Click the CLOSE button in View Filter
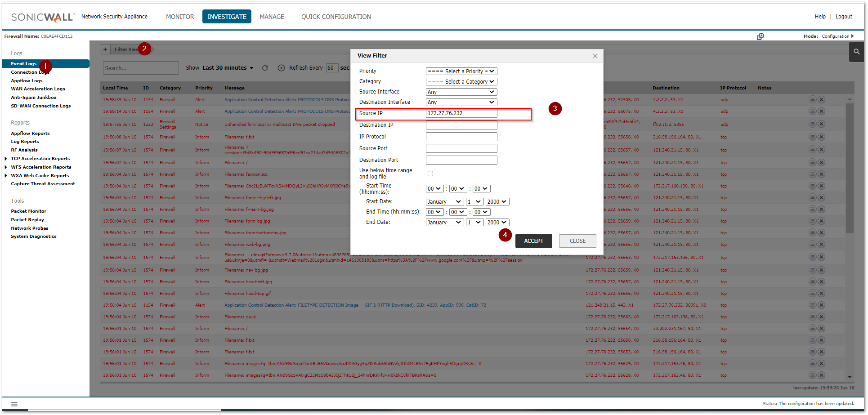The width and height of the screenshot is (868, 415). 577,241
